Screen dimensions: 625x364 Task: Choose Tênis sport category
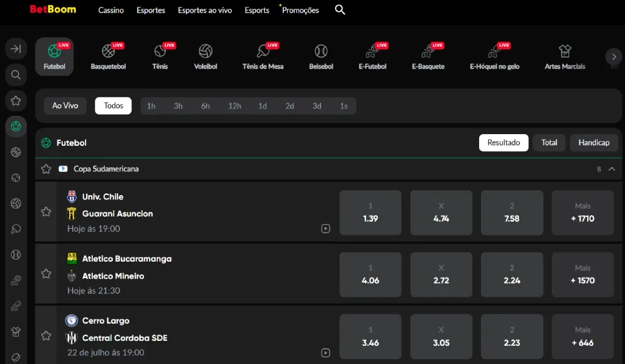click(x=161, y=57)
